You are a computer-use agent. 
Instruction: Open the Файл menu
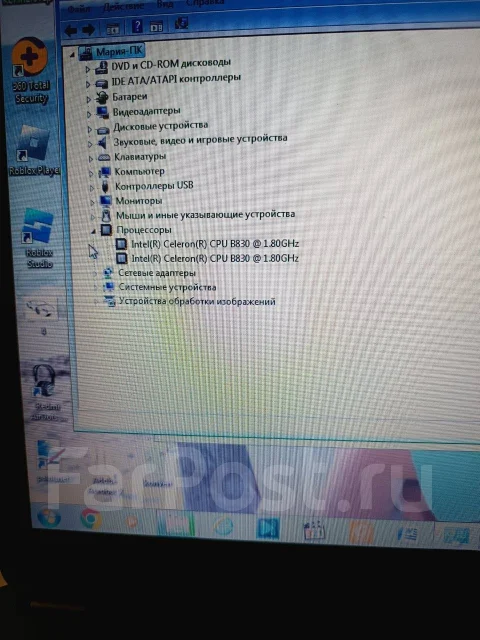(x=79, y=9)
